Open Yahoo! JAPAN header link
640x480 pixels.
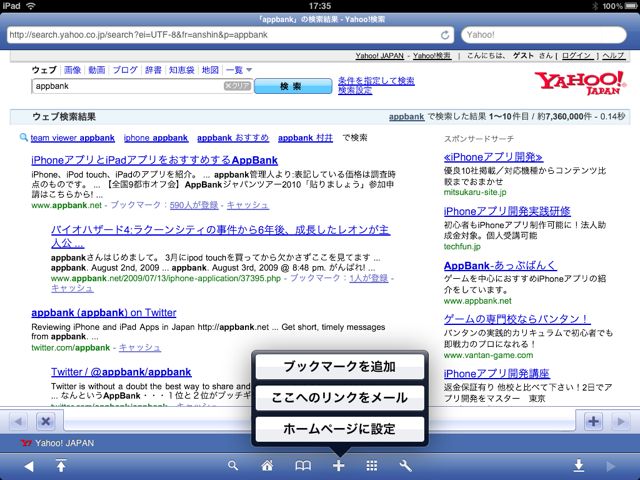(x=379, y=56)
